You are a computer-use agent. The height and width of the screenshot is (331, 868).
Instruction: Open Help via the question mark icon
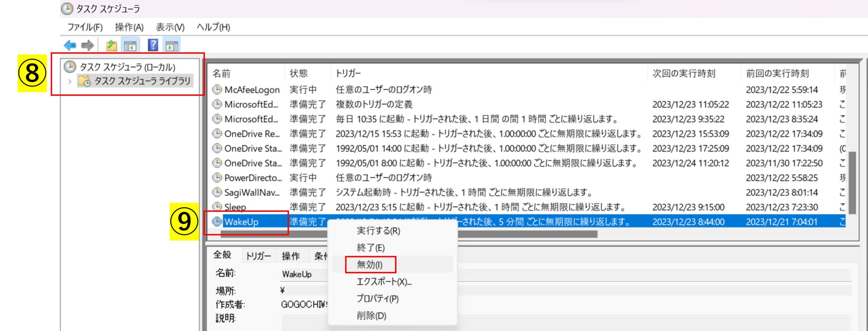coord(153,45)
